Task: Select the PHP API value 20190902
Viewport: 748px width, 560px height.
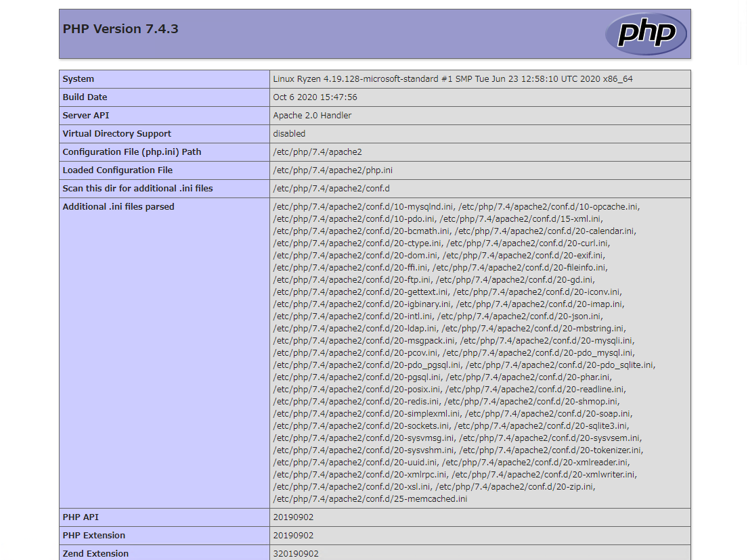Action: [x=288, y=517]
